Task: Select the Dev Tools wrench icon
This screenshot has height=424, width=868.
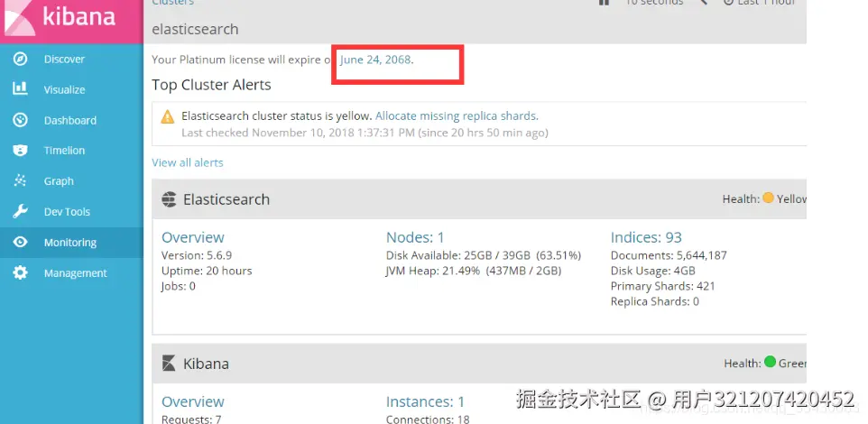Action: click(x=21, y=211)
